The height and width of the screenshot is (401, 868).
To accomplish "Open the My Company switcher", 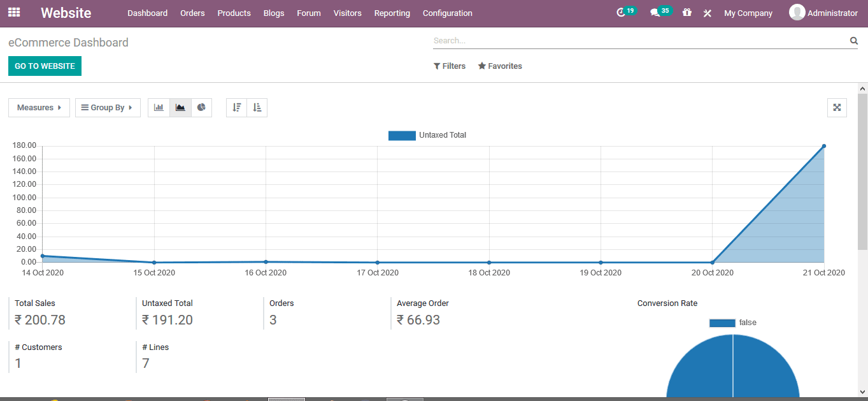I will pos(748,13).
